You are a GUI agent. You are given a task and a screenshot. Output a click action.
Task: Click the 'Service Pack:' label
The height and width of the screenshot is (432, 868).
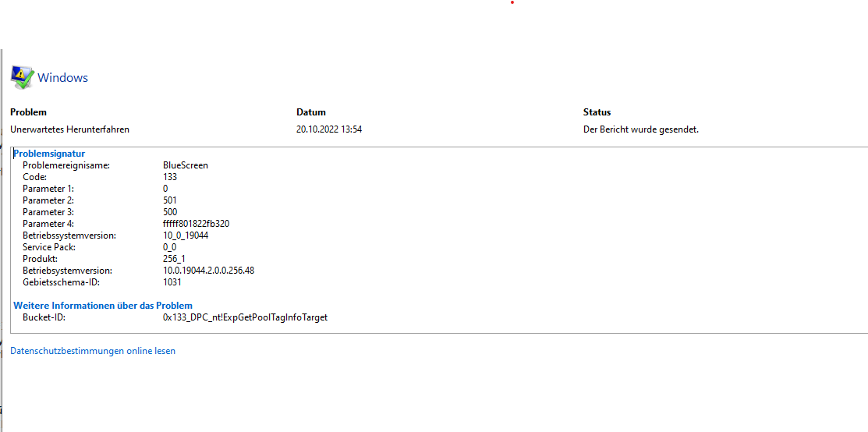(49, 247)
